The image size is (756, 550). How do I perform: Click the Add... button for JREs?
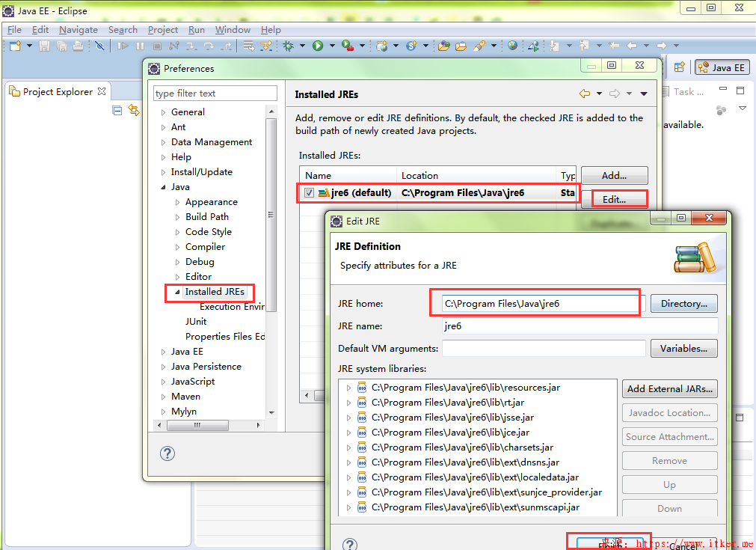pyautogui.click(x=614, y=176)
